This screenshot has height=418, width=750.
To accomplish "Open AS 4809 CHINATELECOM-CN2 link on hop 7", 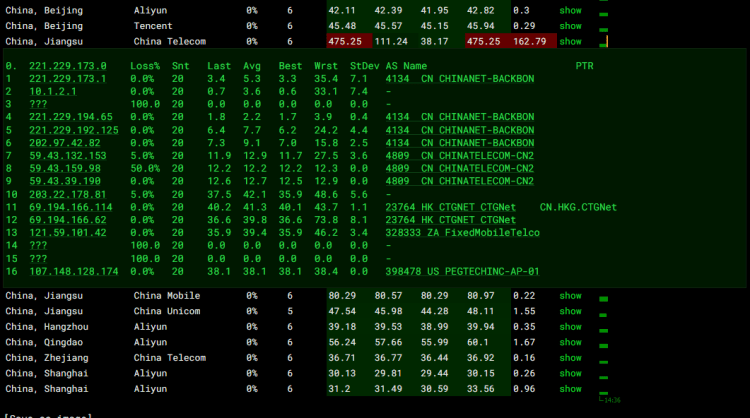I will pyautogui.click(x=460, y=156).
